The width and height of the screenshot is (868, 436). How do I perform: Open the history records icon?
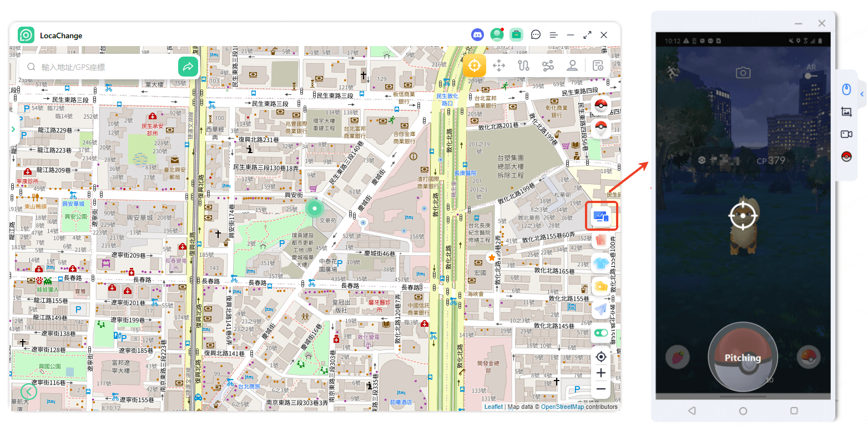coord(598,65)
